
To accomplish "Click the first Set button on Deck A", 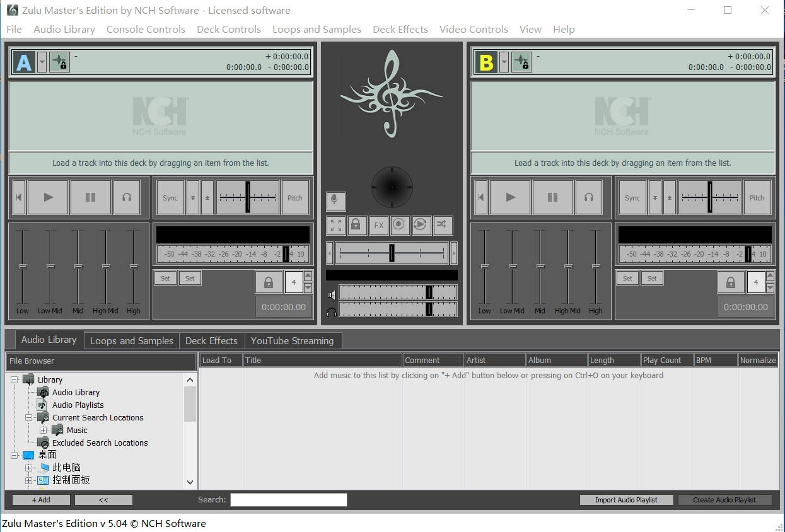I will (x=165, y=278).
